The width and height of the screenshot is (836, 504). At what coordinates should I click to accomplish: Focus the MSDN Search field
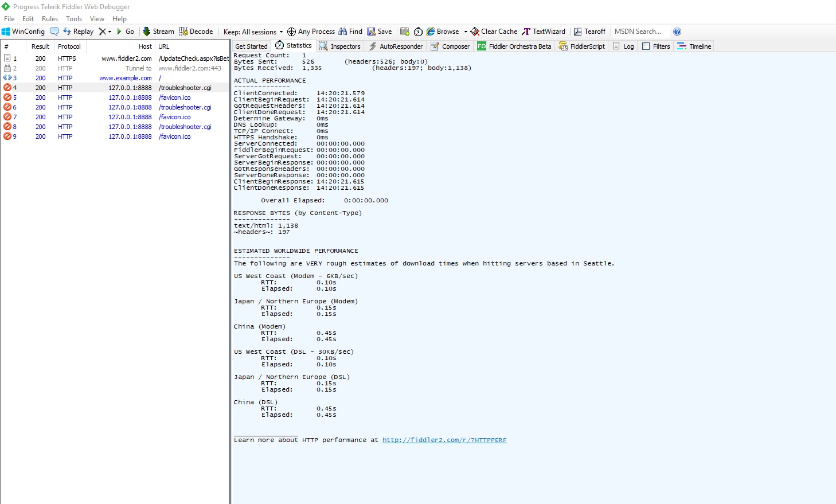(x=639, y=32)
